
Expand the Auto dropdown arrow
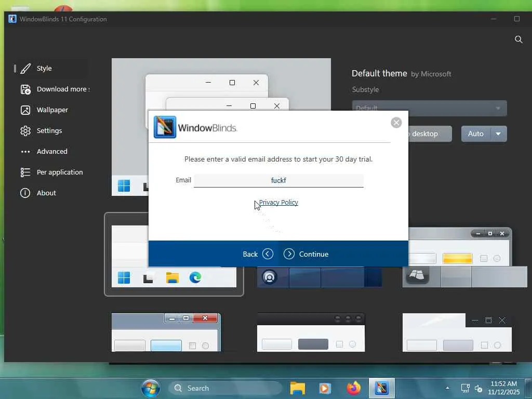498,134
